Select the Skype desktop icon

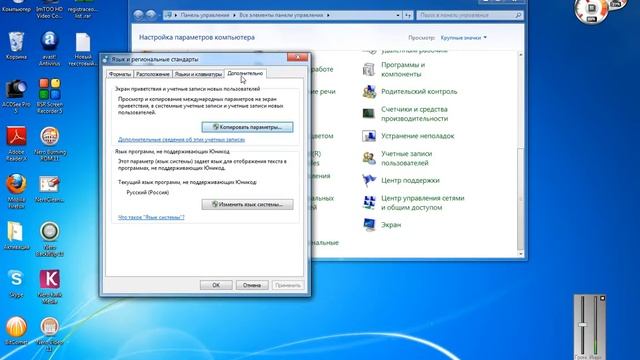pos(16,283)
